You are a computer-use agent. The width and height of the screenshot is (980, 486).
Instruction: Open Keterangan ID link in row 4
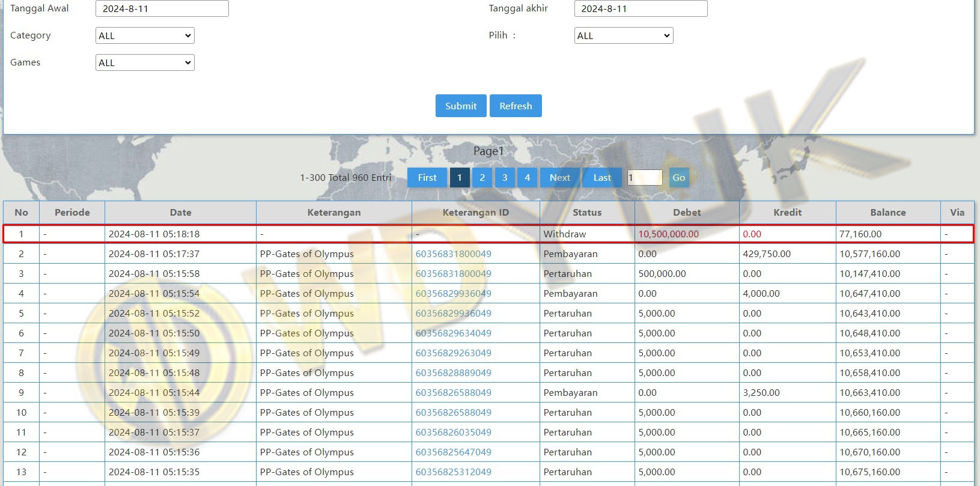point(453,293)
